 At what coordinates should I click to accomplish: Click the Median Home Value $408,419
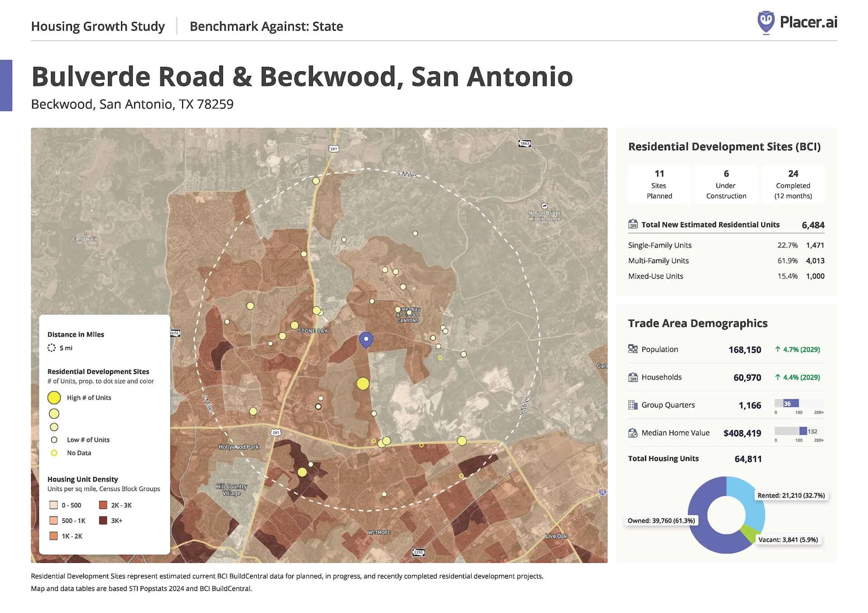(x=742, y=433)
